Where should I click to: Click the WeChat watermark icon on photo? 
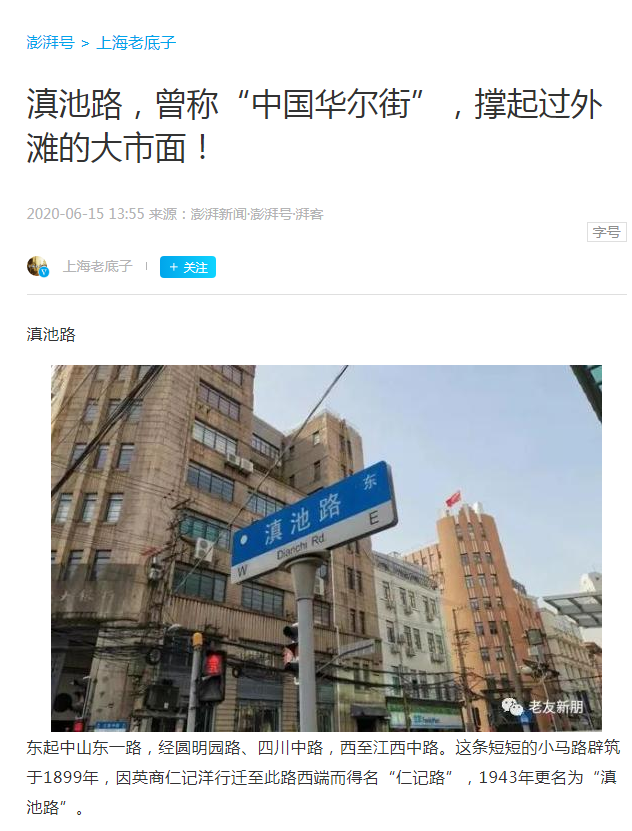click(512, 706)
